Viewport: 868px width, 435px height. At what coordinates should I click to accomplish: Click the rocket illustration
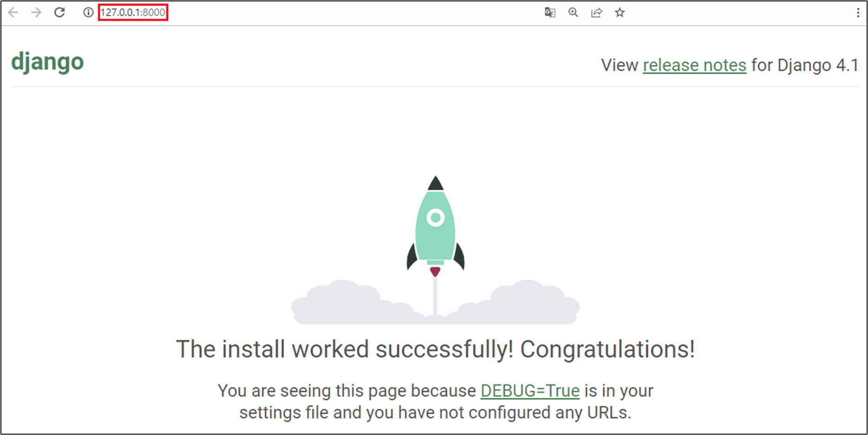435,250
